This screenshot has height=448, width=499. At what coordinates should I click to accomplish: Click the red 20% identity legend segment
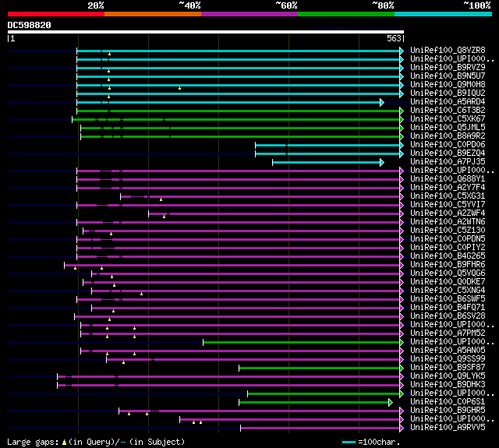56,14
